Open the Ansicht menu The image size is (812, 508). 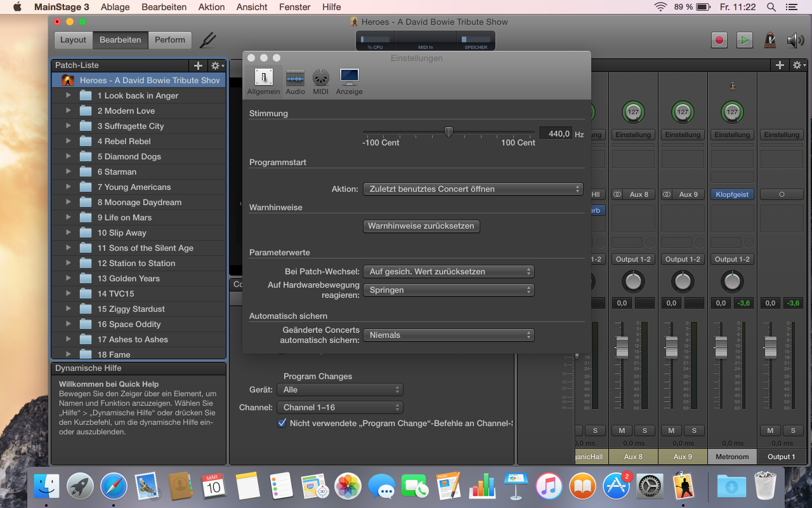click(x=252, y=7)
